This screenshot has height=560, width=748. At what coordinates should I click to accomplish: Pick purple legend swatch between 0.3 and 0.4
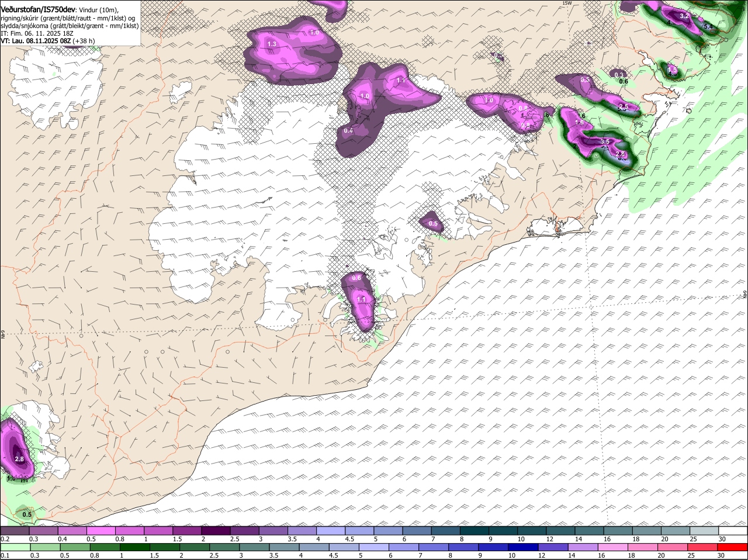click(43, 531)
